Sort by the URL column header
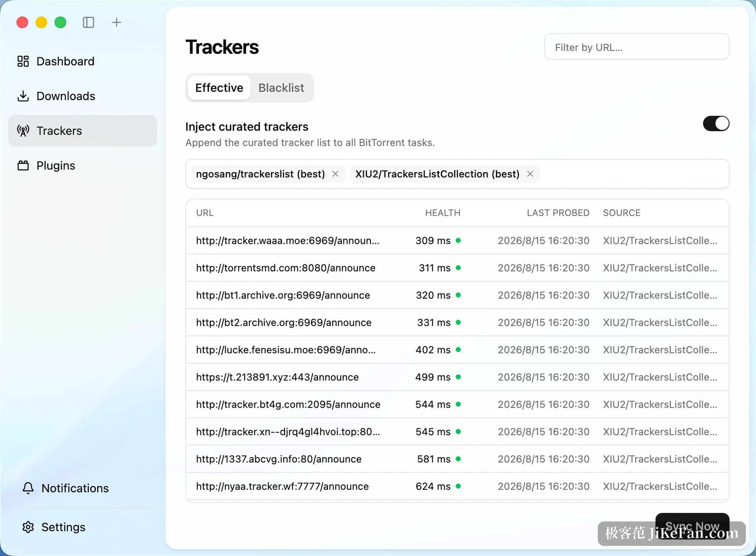Viewport: 756px width, 556px height. pos(205,213)
